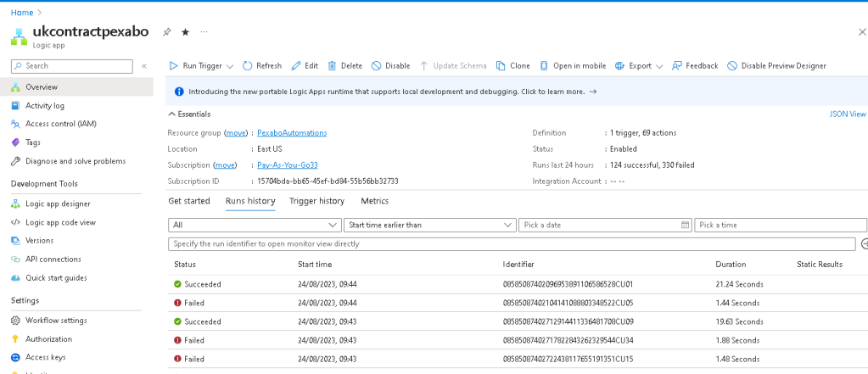The height and width of the screenshot is (374, 868).
Task: Click the run identifier input field
Action: (512, 243)
